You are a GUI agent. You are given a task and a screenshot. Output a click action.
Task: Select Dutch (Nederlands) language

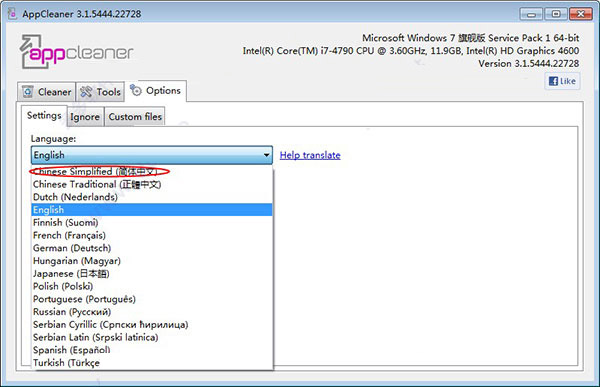click(152, 197)
